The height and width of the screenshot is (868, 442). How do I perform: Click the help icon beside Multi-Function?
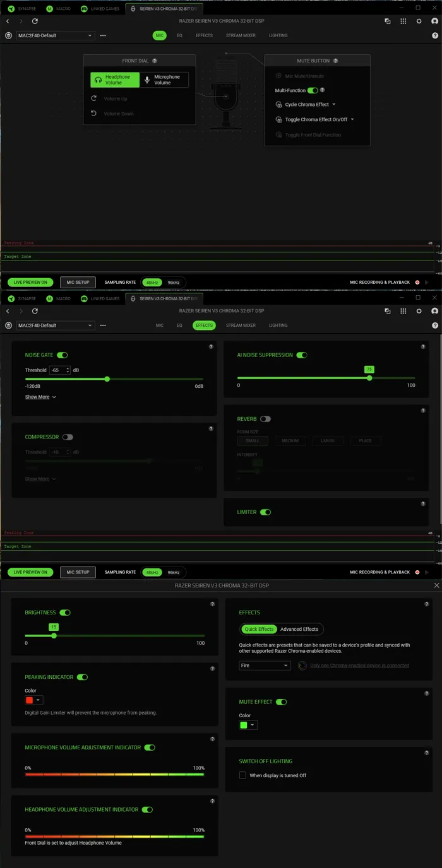pyautogui.click(x=323, y=90)
